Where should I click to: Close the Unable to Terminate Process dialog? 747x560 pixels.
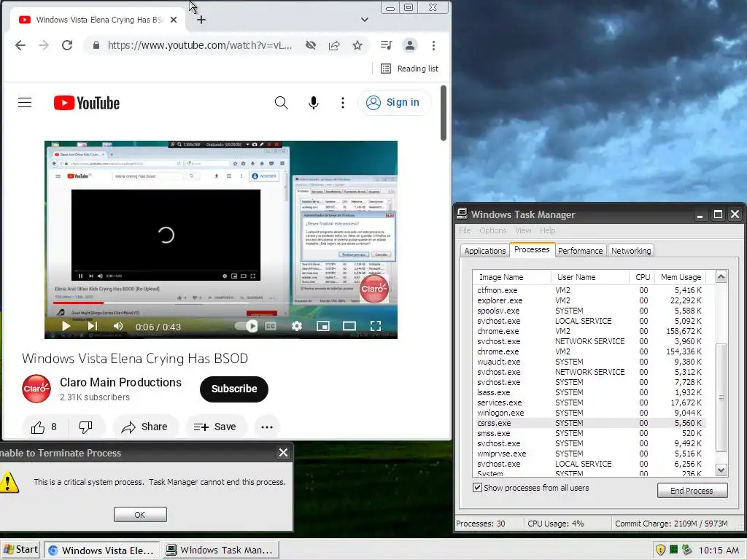[283, 452]
